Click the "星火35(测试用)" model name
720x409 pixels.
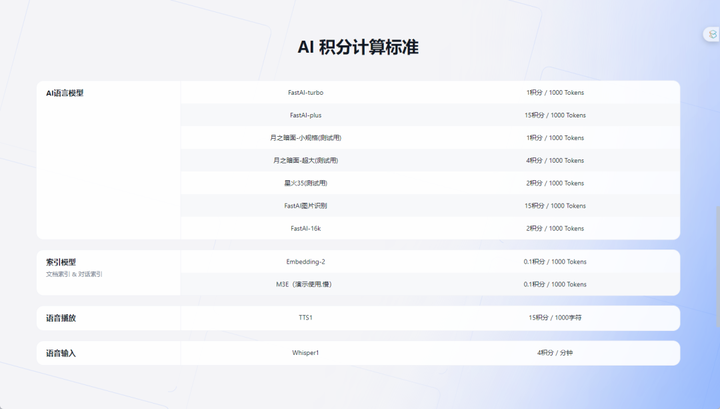point(305,183)
